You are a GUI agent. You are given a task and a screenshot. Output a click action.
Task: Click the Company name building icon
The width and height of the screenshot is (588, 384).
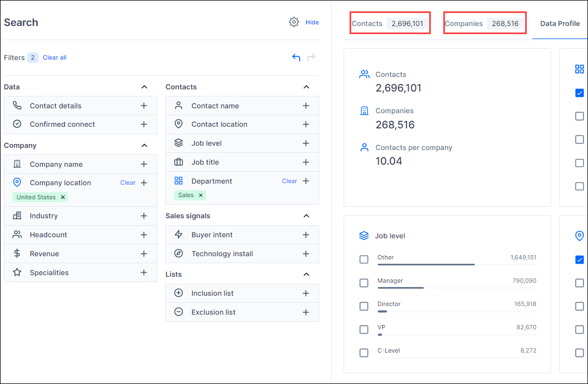point(17,164)
